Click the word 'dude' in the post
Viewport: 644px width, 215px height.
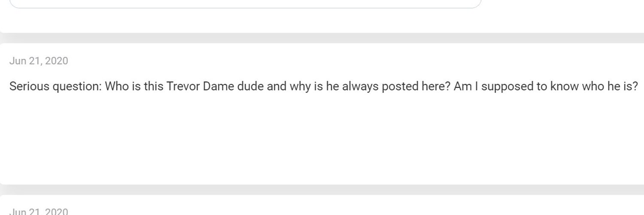pyautogui.click(x=250, y=86)
